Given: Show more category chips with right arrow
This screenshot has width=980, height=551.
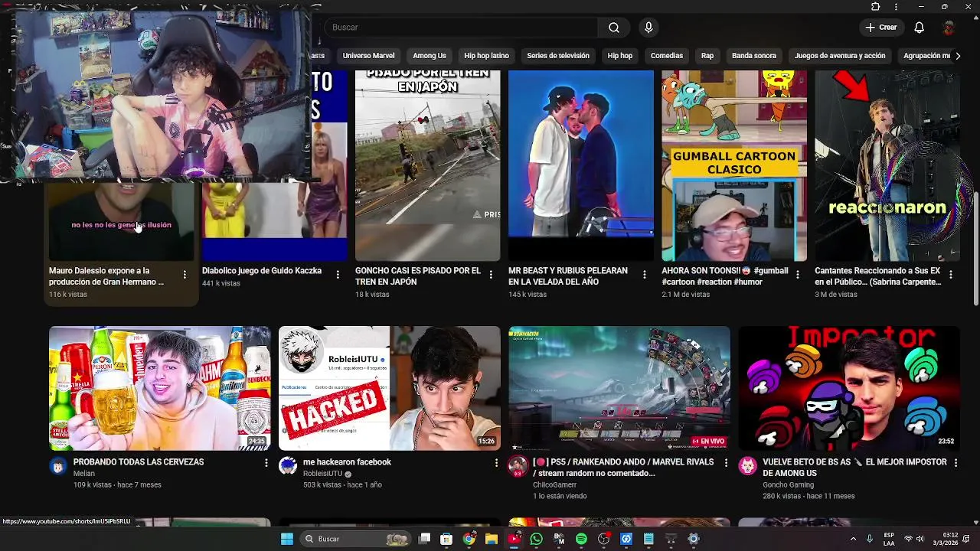Looking at the screenshot, I should [957, 56].
